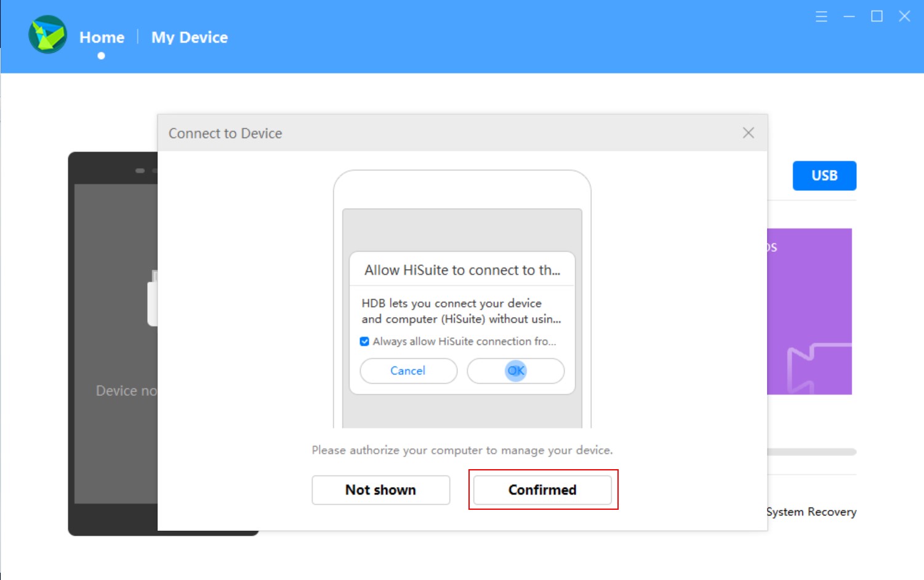Click the disconnected device thumbnail behind the dialog
This screenshot has width=924, height=580.
111,342
